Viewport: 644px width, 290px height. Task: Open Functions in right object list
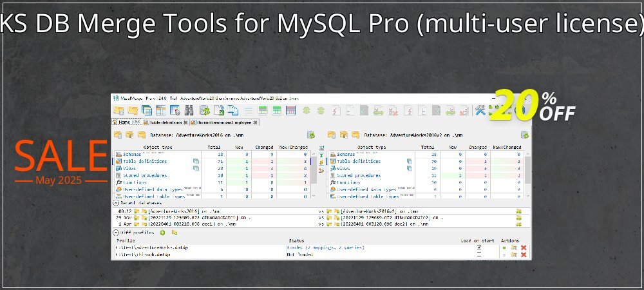(x=348, y=182)
